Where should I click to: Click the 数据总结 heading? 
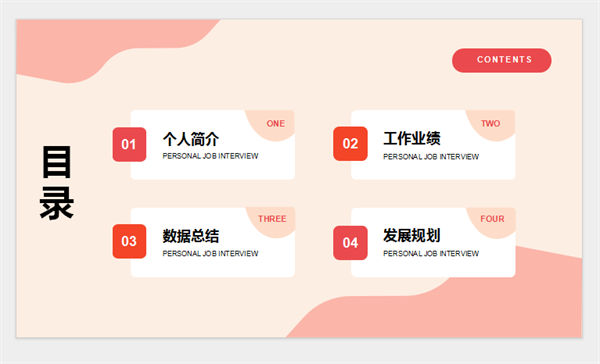tap(191, 236)
